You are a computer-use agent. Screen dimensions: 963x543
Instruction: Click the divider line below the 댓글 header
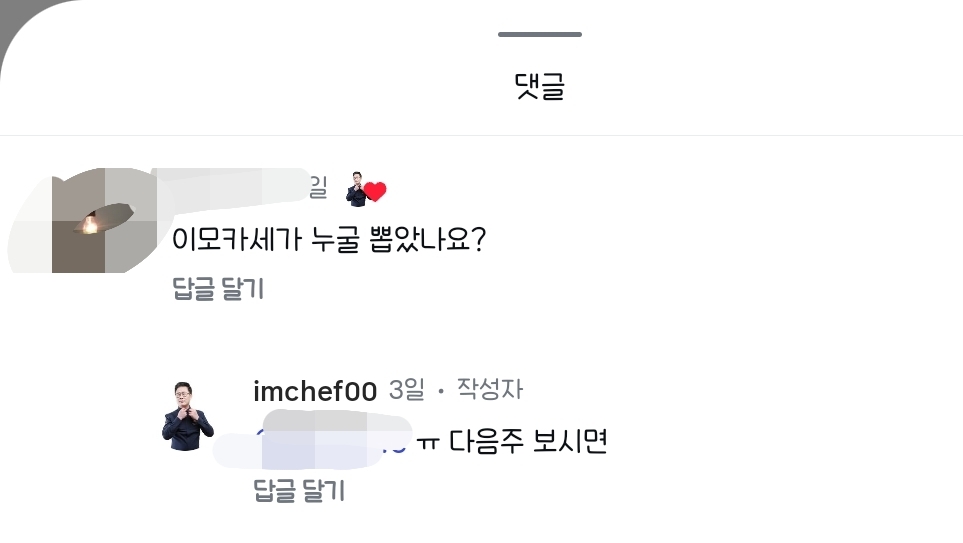click(x=482, y=135)
